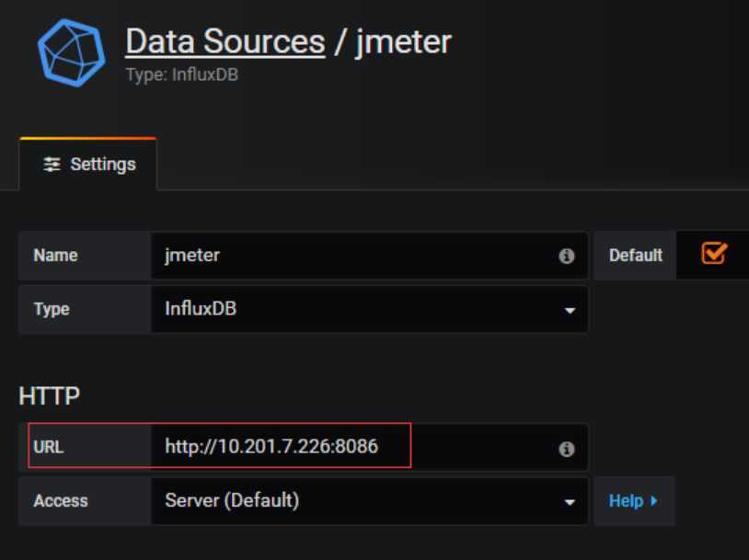This screenshot has width=749, height=560.
Task: Open the Data Sources breadcrumb link
Action: [x=225, y=41]
